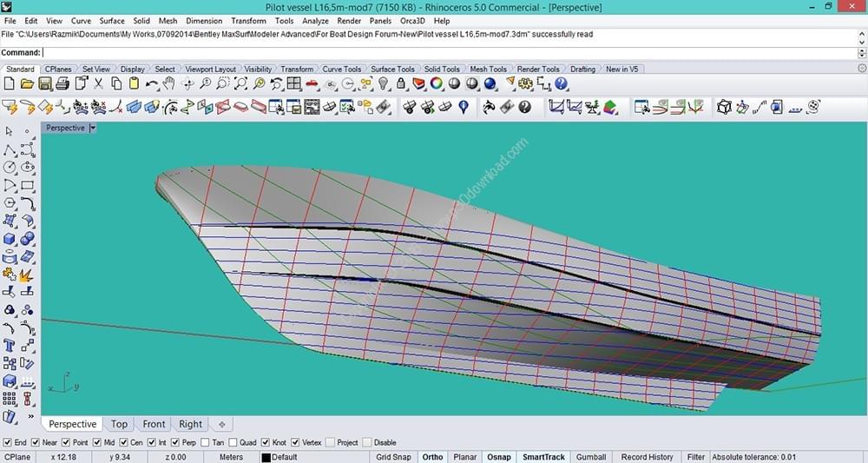
Task: Toggle Grid Snap in status bar
Action: (393, 457)
